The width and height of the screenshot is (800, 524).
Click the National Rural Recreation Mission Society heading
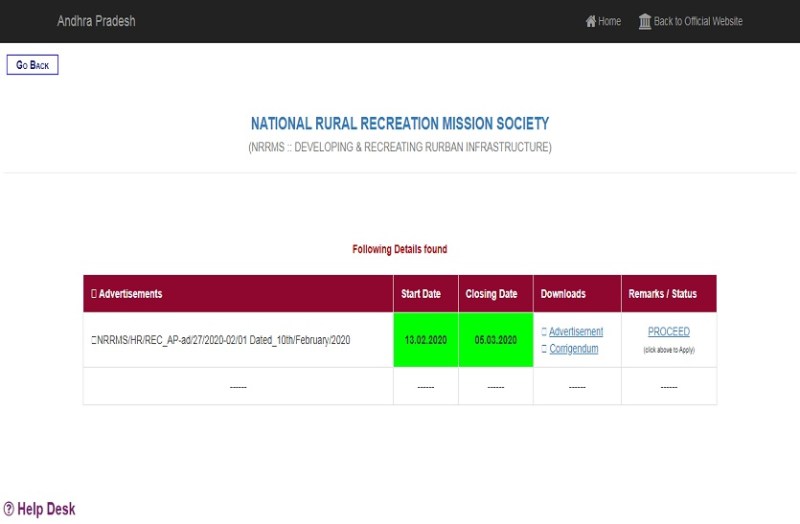399,124
